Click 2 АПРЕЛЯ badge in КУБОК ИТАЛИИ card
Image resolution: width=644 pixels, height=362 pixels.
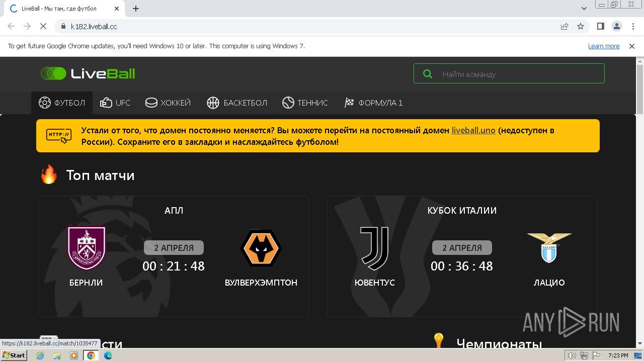(462, 248)
